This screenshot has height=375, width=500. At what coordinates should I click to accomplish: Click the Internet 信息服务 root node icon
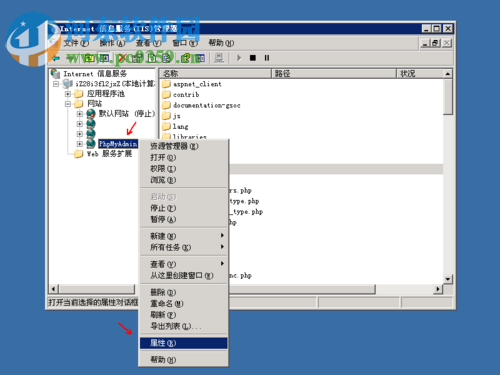55,74
